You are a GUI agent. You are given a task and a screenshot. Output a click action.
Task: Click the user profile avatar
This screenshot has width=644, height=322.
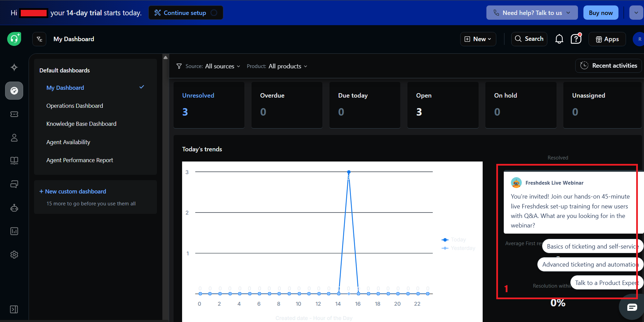[639, 39]
